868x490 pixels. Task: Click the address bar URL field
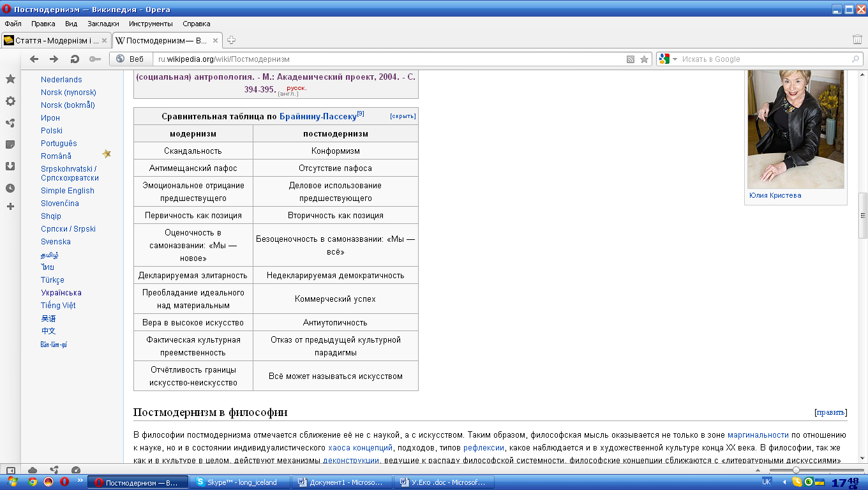click(x=389, y=59)
